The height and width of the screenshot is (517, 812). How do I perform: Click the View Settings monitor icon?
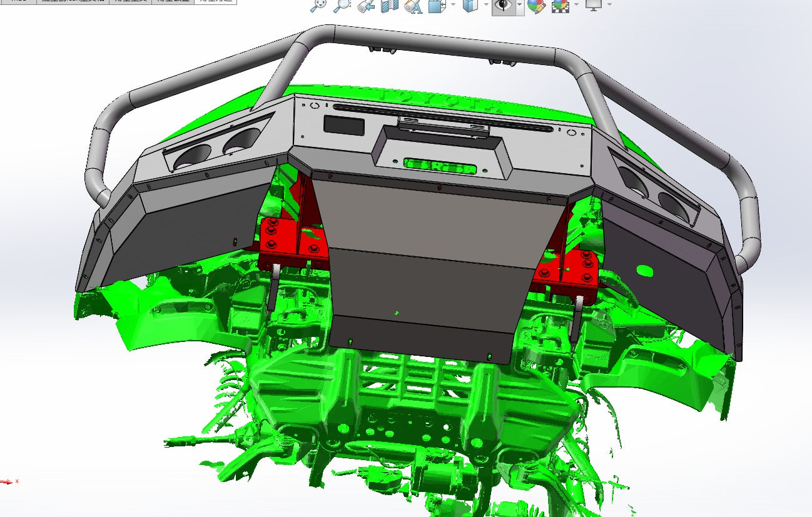[x=593, y=5]
